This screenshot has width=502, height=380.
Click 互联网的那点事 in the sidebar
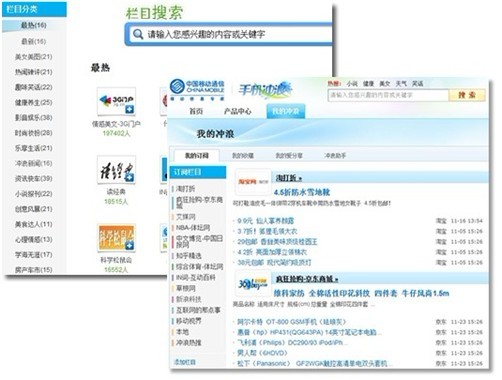198,310
